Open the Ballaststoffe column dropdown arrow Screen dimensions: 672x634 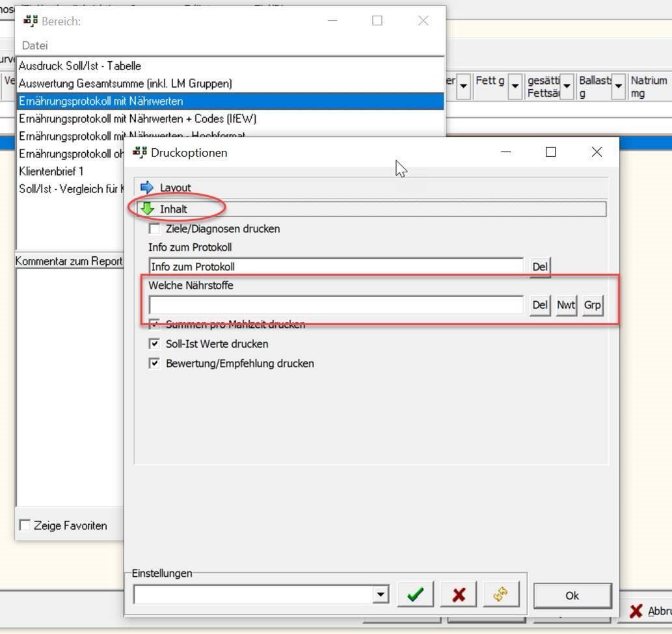pyautogui.click(x=619, y=86)
